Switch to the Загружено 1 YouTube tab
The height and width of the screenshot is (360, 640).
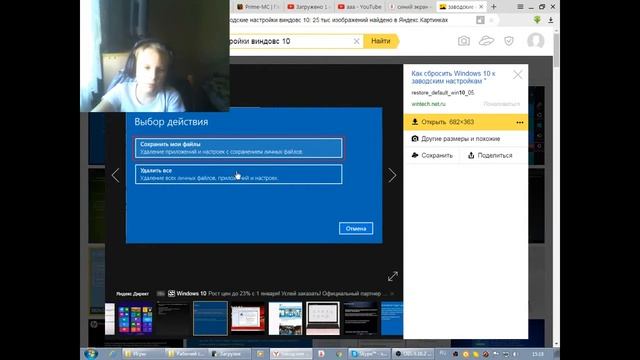308,7
